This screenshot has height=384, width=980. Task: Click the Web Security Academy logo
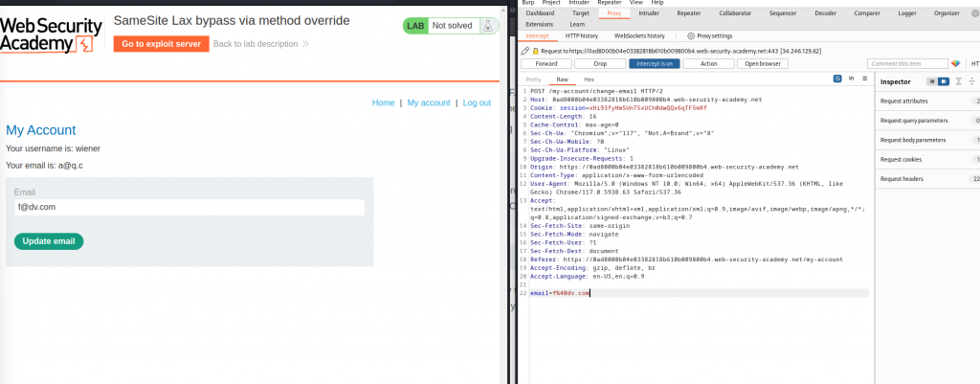click(x=52, y=35)
